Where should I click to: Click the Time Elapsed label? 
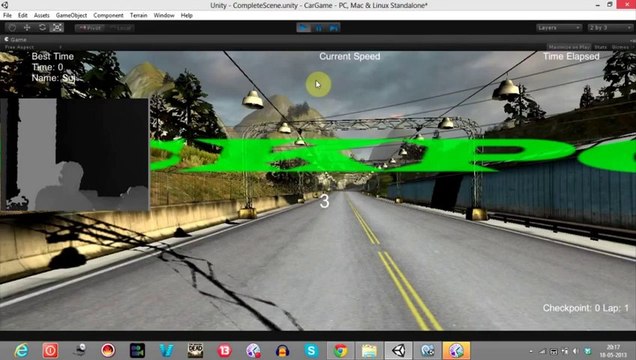pos(571,56)
